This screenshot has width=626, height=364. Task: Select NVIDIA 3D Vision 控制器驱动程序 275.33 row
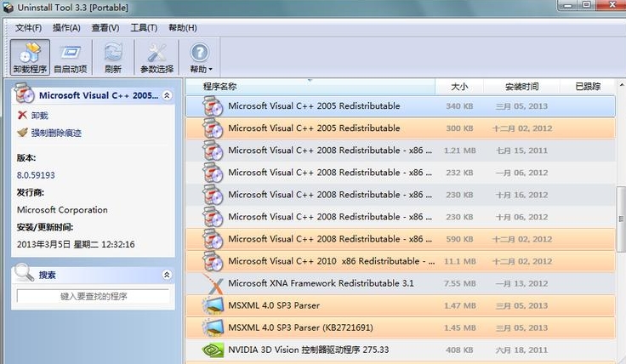401,350
